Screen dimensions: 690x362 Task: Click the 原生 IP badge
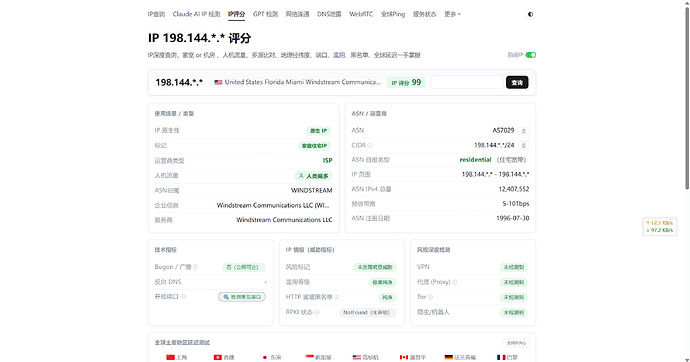coord(319,131)
